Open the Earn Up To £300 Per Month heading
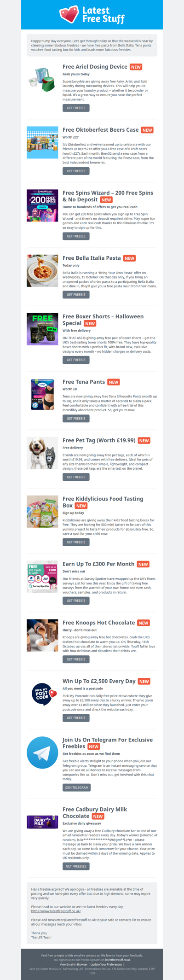 click(x=99, y=564)
